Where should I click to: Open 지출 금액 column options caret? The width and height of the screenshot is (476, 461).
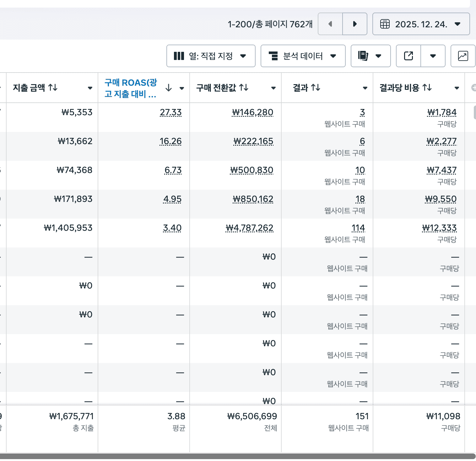90,88
